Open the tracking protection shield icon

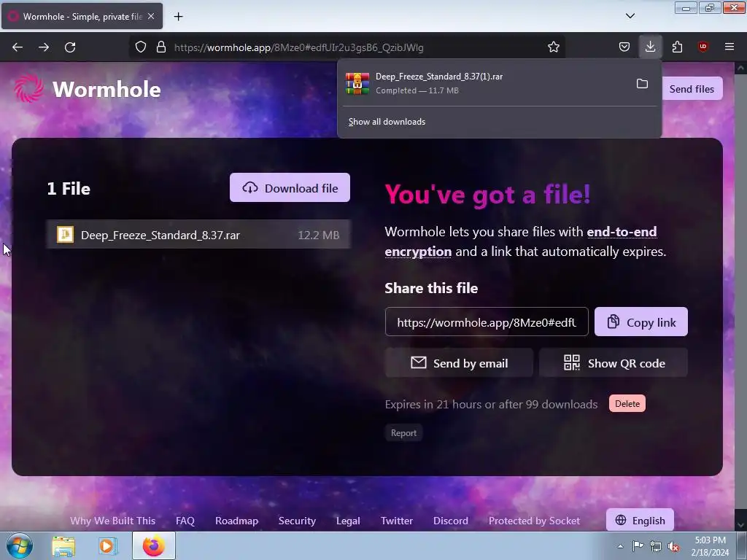[x=141, y=47]
